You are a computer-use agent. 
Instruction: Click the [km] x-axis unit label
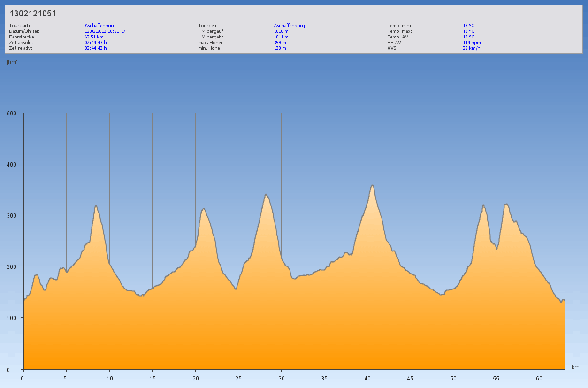coord(575,367)
